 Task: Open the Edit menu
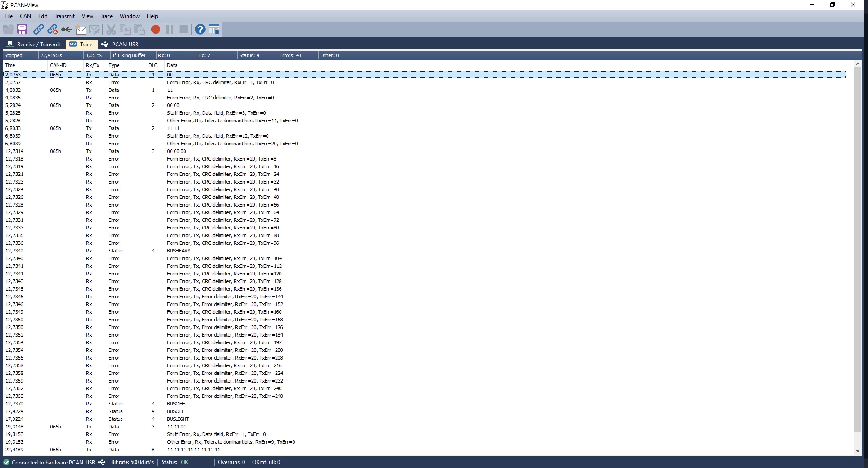tap(43, 16)
